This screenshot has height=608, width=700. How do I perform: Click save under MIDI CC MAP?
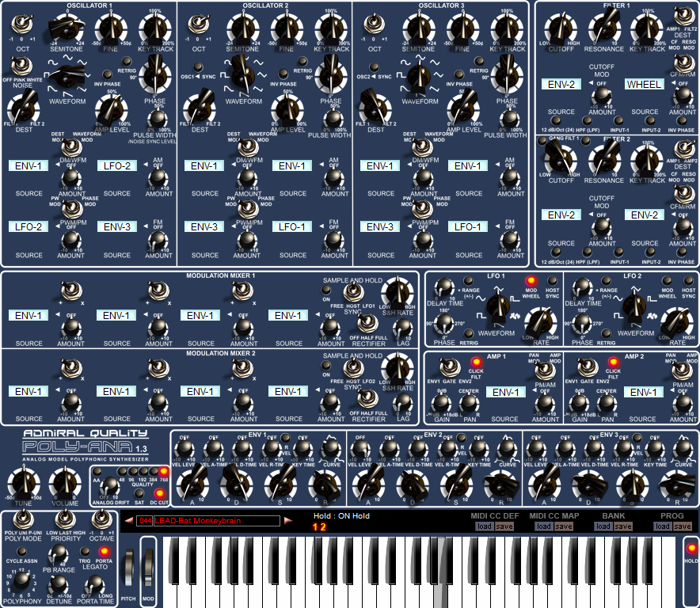click(563, 526)
